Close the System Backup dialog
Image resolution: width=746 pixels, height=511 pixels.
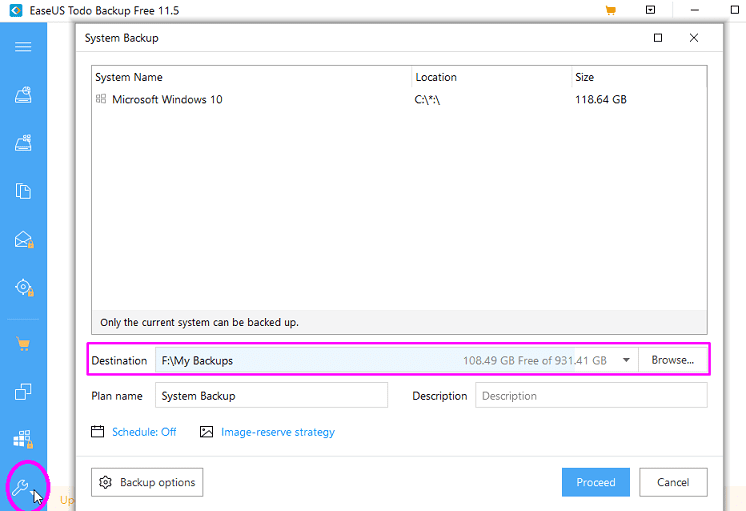[x=694, y=38]
